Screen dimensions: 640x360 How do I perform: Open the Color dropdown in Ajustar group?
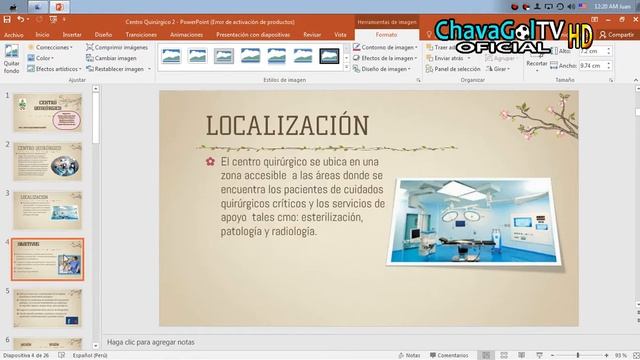click(40, 58)
